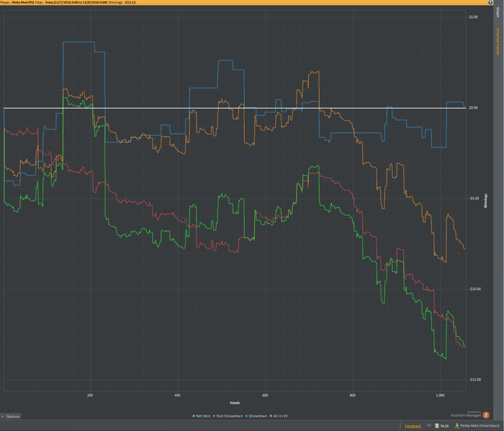Click the $0.00 axis label

coord(474,108)
